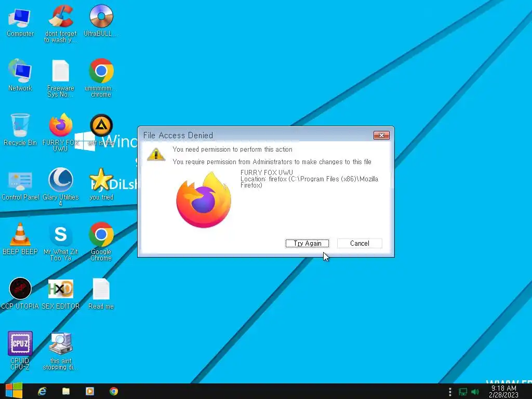Select the CCleaner 'dont forget to wash' icon

(61, 24)
